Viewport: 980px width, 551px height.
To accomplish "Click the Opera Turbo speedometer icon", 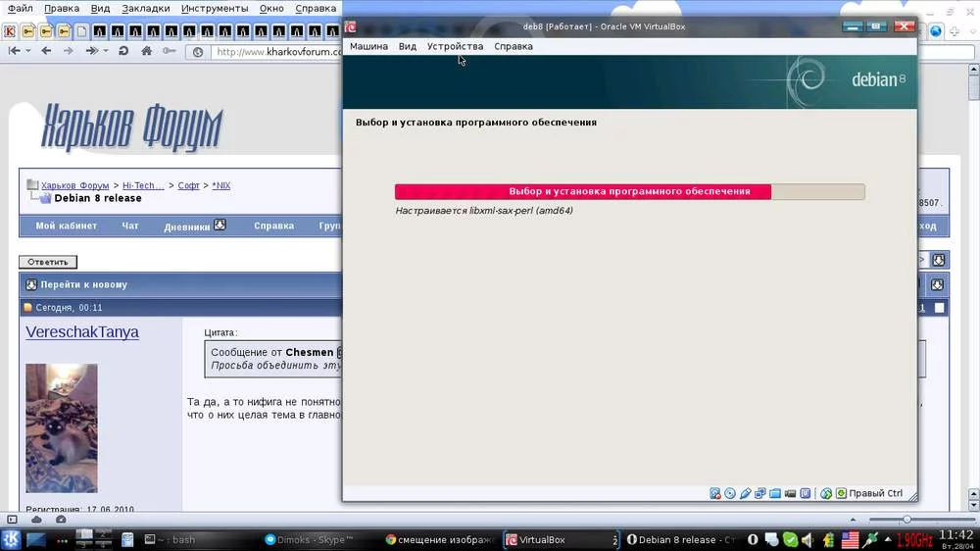I will tap(61, 519).
